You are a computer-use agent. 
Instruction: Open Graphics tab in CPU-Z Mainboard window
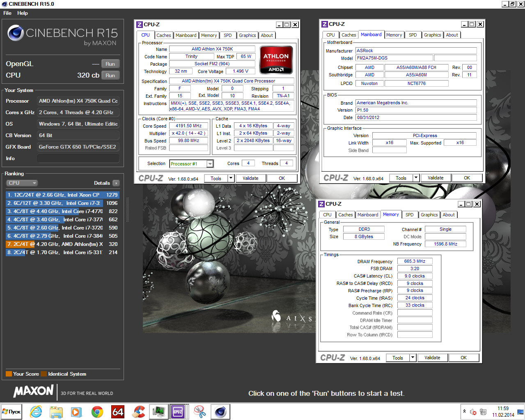click(x=433, y=35)
